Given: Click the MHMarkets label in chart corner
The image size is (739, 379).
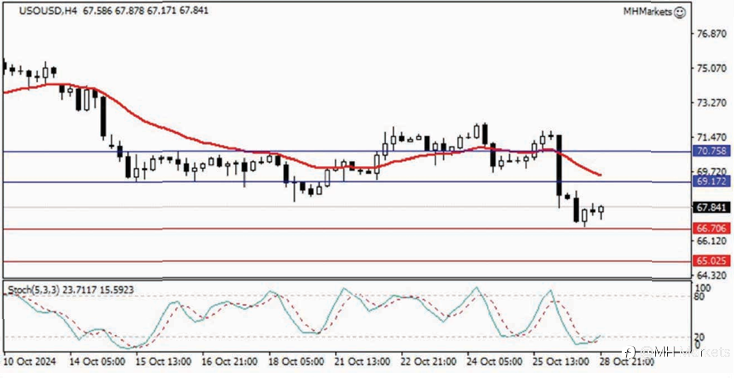Looking at the screenshot, I should point(648,12).
